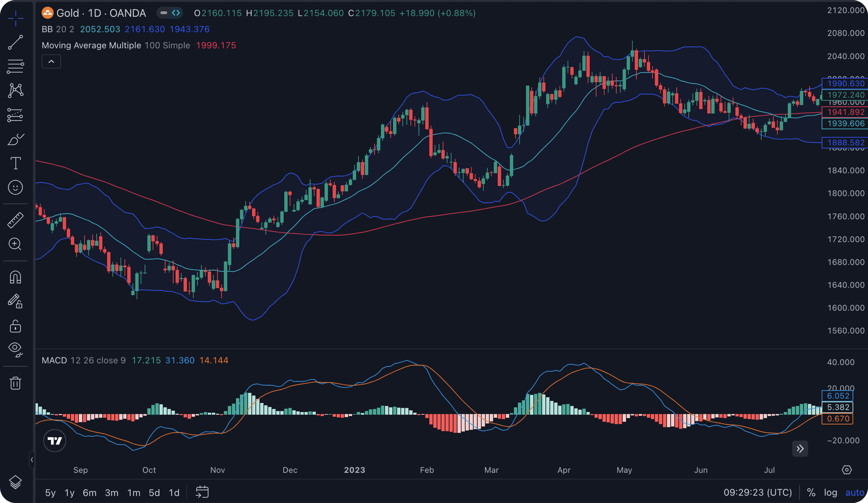Click the 6.052 MACD value label
The image size is (868, 503).
pyautogui.click(x=838, y=396)
